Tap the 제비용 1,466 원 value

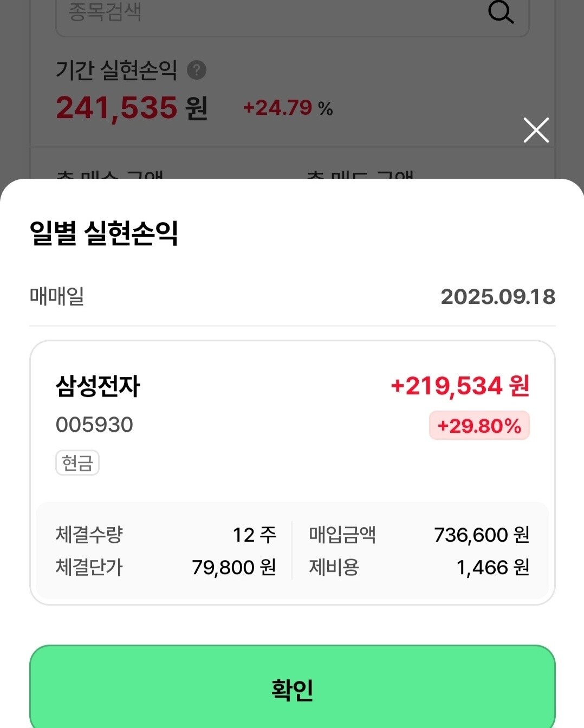(x=492, y=567)
